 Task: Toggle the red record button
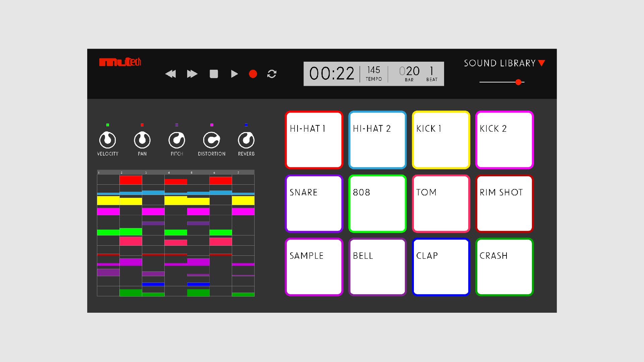click(253, 74)
